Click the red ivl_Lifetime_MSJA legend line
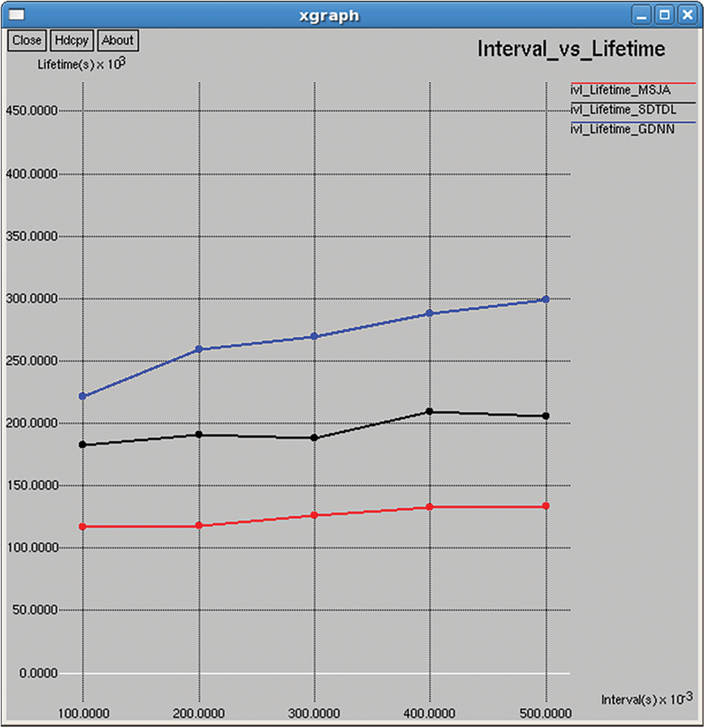This screenshot has width=705, height=728. (633, 83)
